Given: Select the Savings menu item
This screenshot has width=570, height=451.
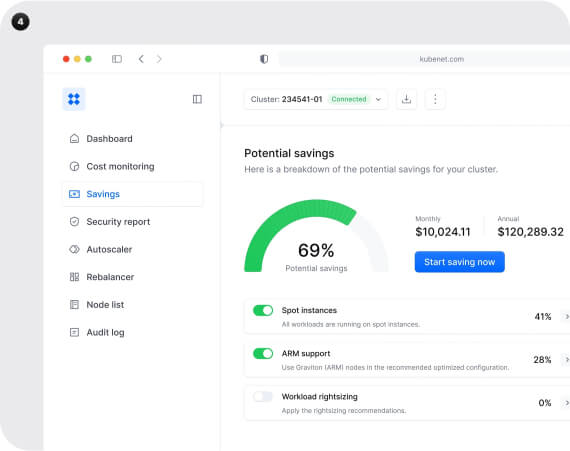Looking at the screenshot, I should [x=133, y=194].
